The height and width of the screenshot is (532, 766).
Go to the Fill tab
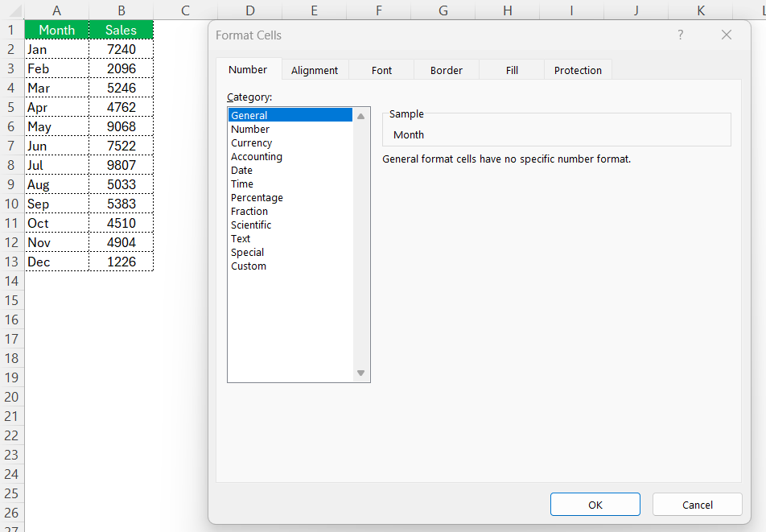512,70
